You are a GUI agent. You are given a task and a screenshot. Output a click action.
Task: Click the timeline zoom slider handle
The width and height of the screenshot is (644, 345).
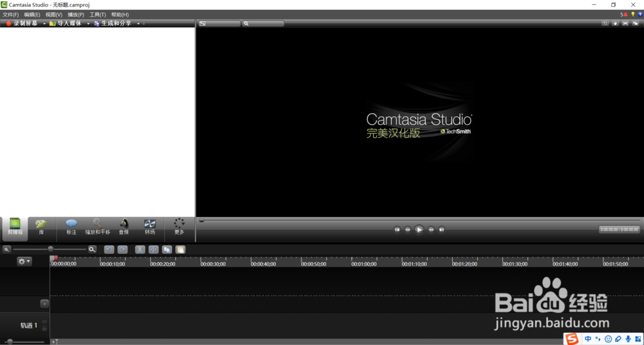point(50,249)
